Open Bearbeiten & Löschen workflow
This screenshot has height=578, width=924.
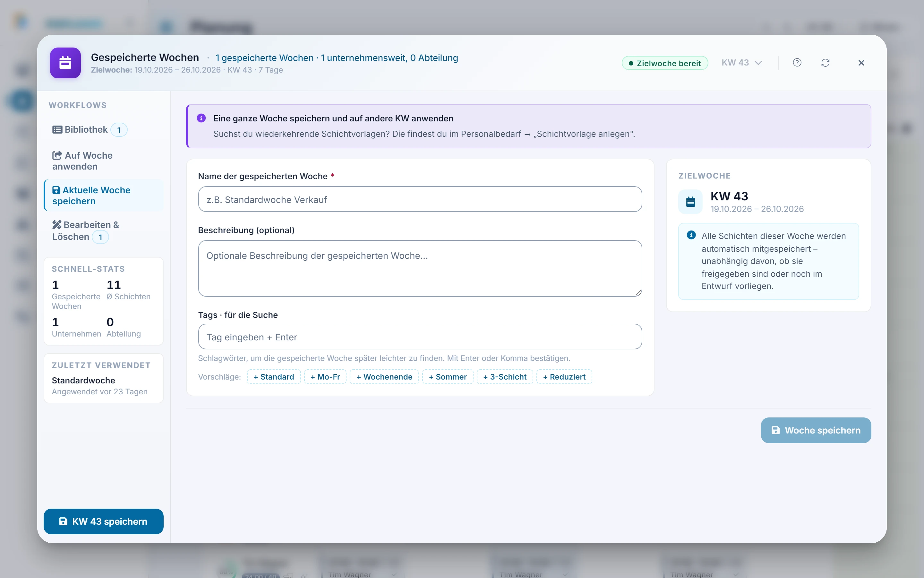[x=104, y=231]
